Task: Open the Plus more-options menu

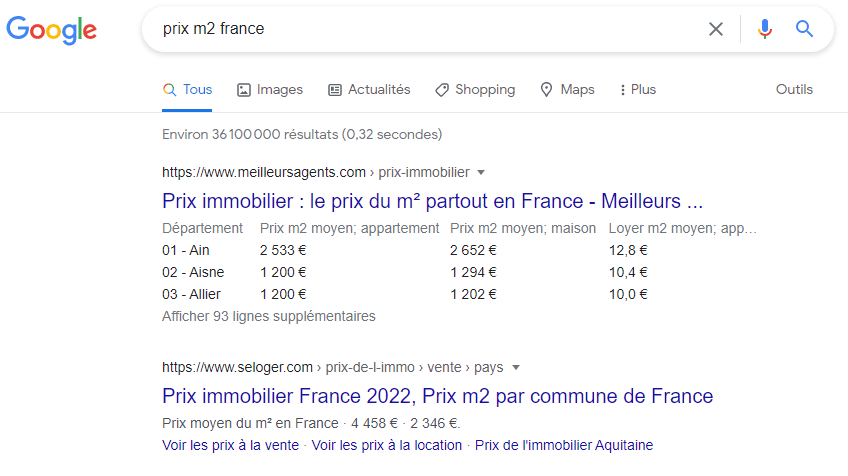Action: tap(638, 90)
